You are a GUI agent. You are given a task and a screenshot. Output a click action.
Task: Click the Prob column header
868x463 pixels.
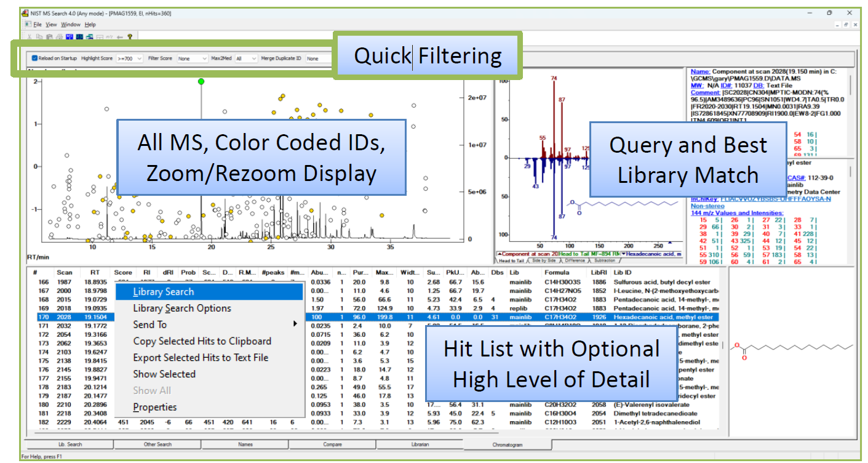[188, 272]
